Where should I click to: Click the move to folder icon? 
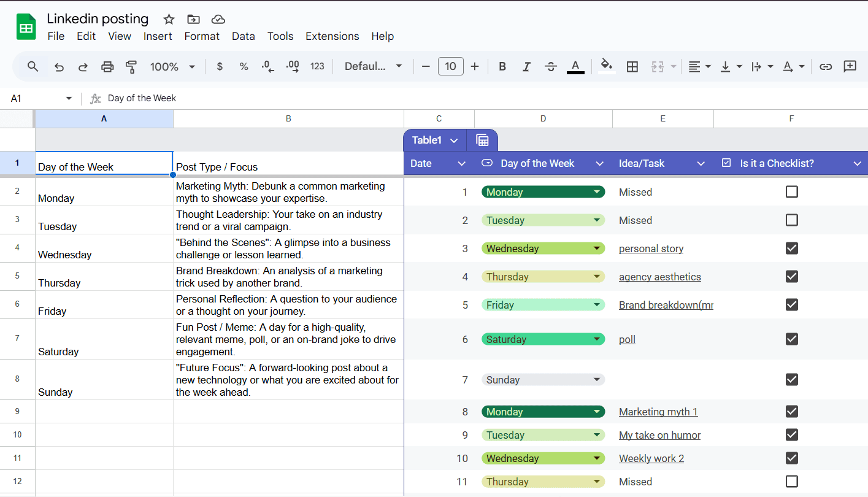click(193, 19)
